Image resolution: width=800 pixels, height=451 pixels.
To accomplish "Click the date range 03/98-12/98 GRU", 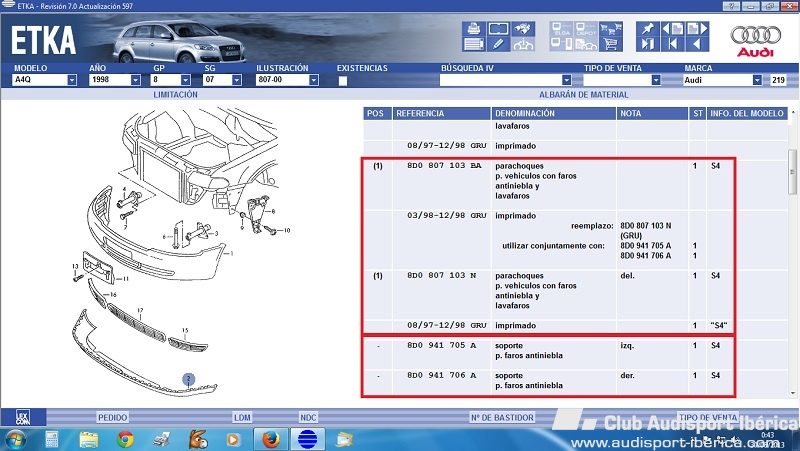I will tap(447, 215).
